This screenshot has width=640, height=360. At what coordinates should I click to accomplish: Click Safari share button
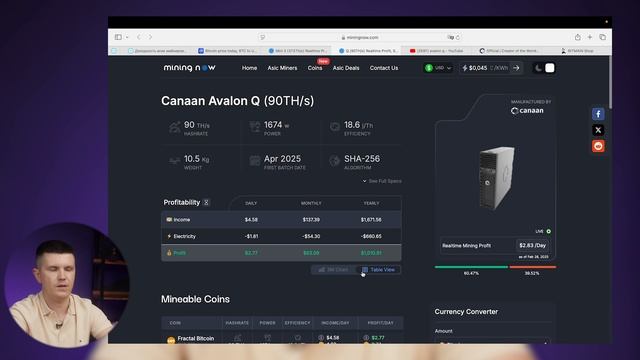[578, 37]
